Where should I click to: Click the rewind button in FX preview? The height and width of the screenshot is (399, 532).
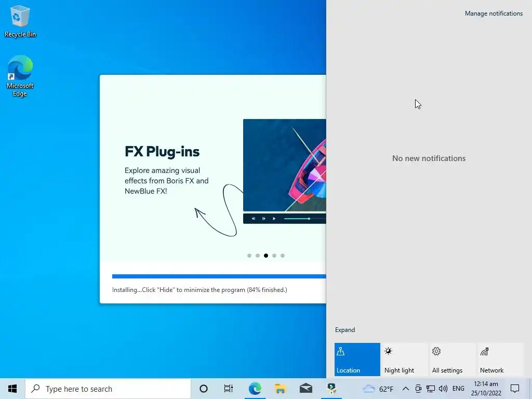pos(254,219)
